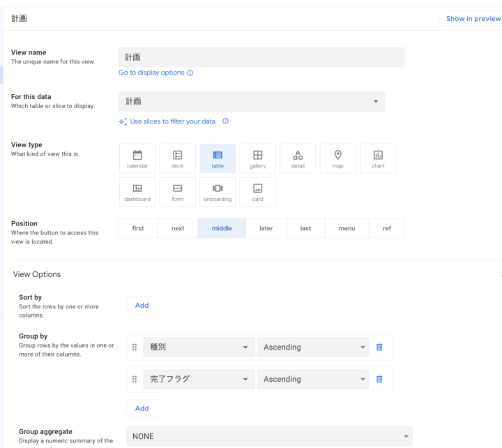Expand the Group aggregate dropdown
502x448 pixels.
tap(269, 436)
